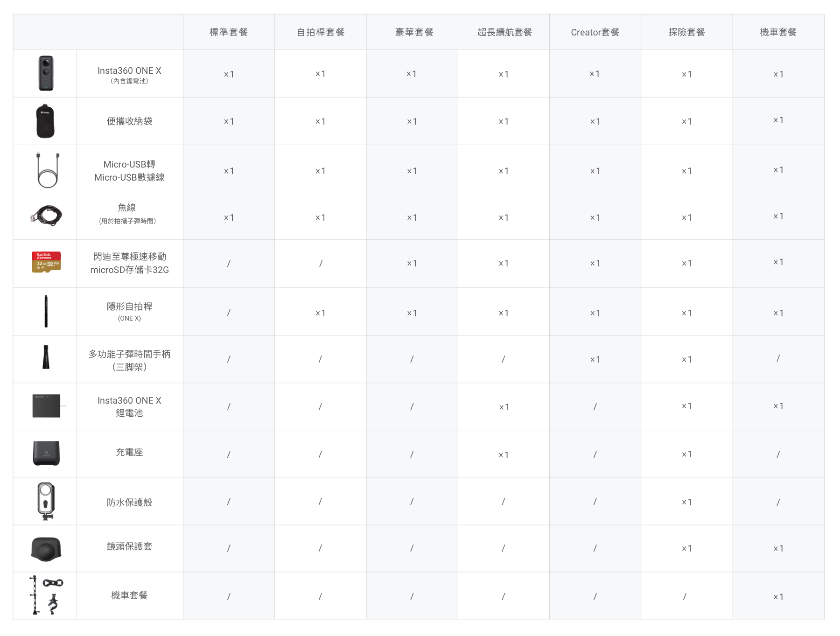The width and height of the screenshot is (840, 636).
Task: Click the motorcycle mount kit image
Action: [46, 595]
